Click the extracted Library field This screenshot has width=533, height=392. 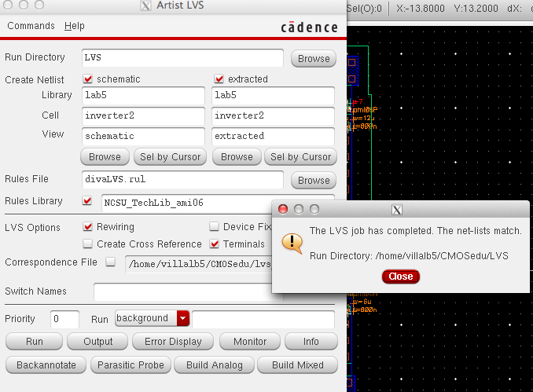tap(273, 95)
